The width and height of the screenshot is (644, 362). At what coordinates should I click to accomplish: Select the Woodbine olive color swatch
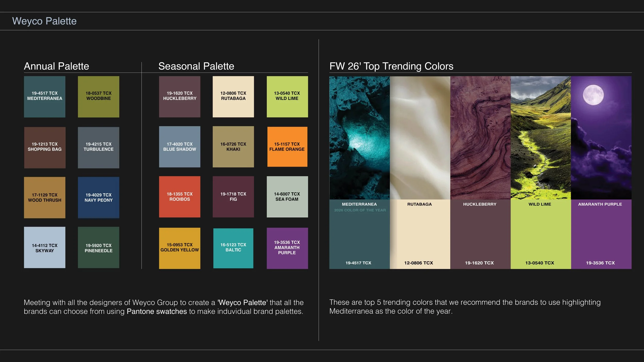[x=98, y=97]
